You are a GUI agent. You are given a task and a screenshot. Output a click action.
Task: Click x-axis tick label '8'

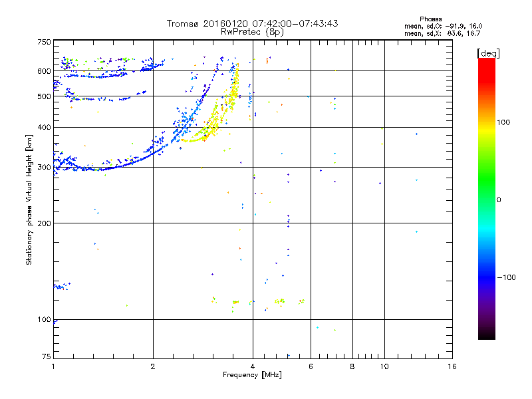tap(352, 366)
